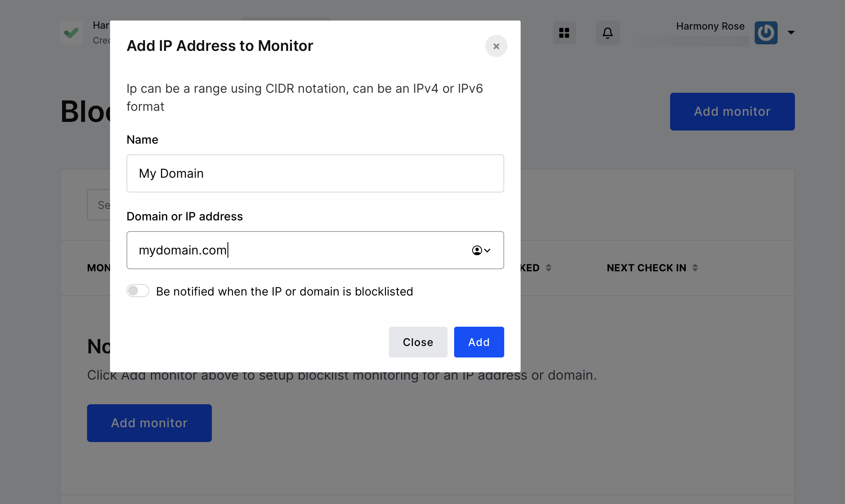Click the user avatar power icon
The width and height of the screenshot is (845, 504).
pyautogui.click(x=765, y=33)
